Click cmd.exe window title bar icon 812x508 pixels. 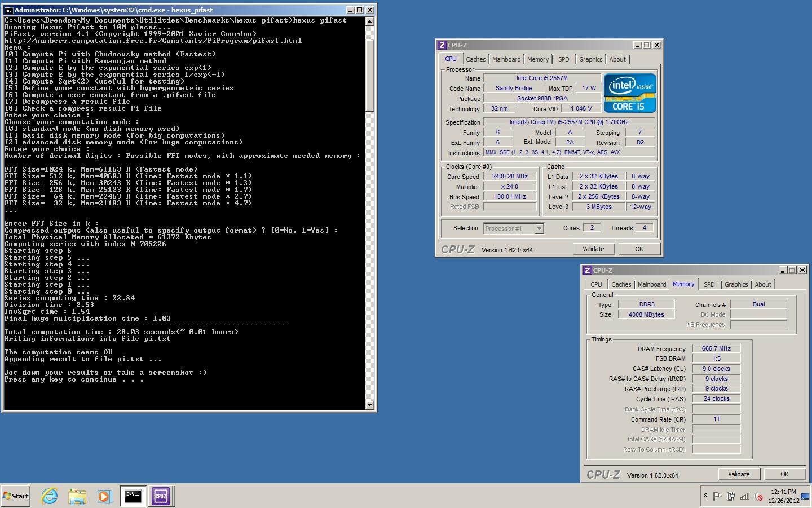coord(8,10)
